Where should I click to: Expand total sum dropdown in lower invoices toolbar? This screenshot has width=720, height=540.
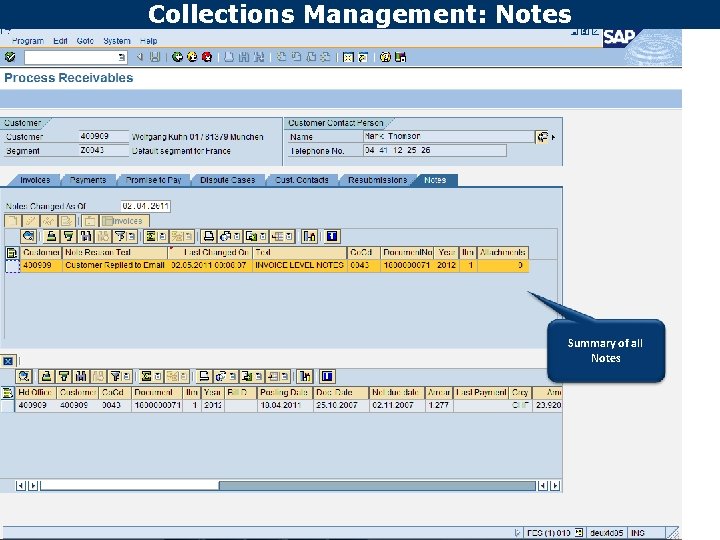click(158, 377)
